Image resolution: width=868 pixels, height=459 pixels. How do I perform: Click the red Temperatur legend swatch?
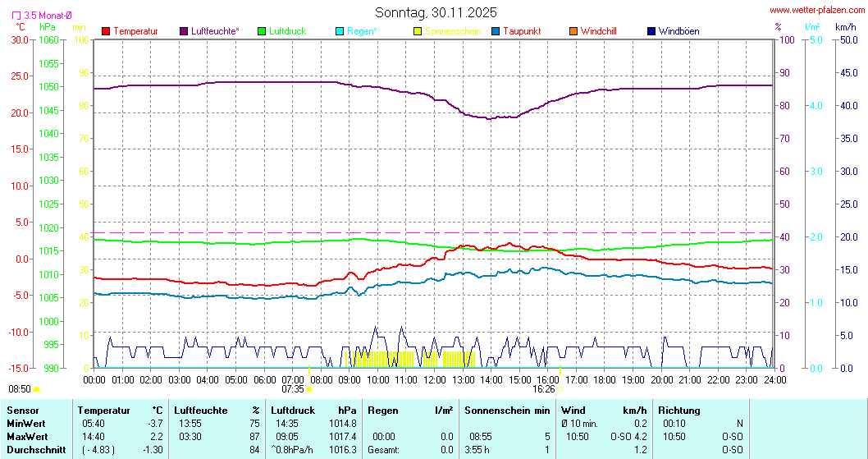click(106, 31)
